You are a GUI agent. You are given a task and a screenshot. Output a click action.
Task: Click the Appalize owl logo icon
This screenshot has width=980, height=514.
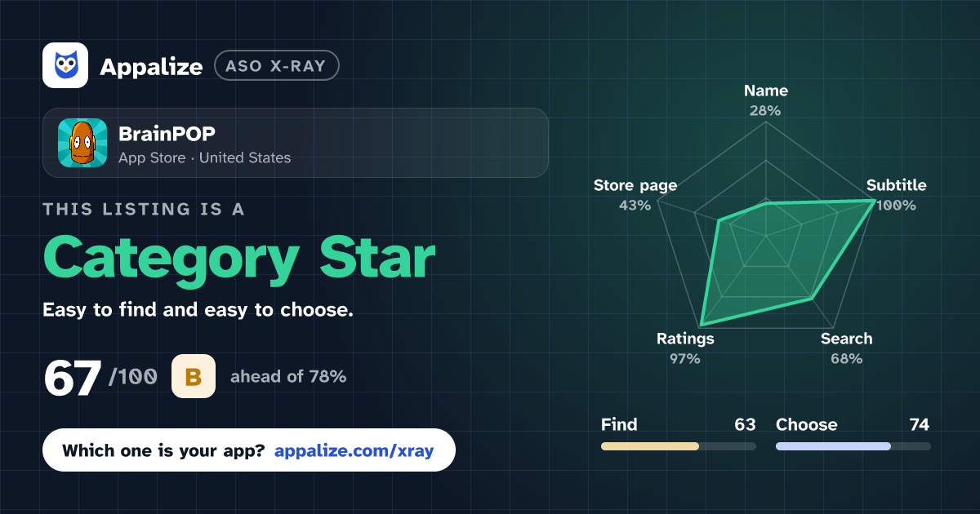click(x=65, y=65)
